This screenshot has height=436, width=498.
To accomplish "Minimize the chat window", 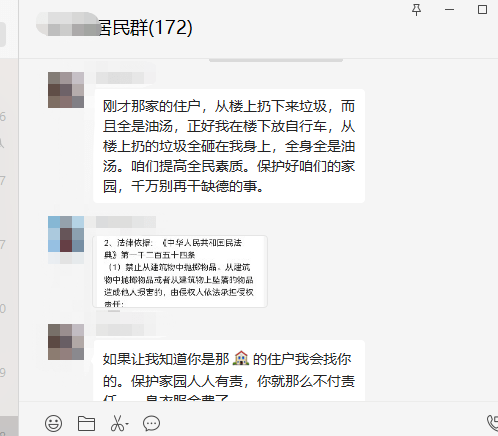I will pos(449,10).
